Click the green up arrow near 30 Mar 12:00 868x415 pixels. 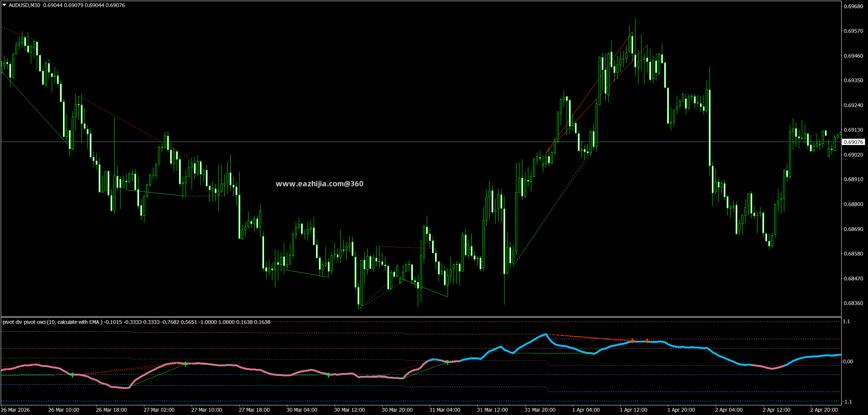328,375
